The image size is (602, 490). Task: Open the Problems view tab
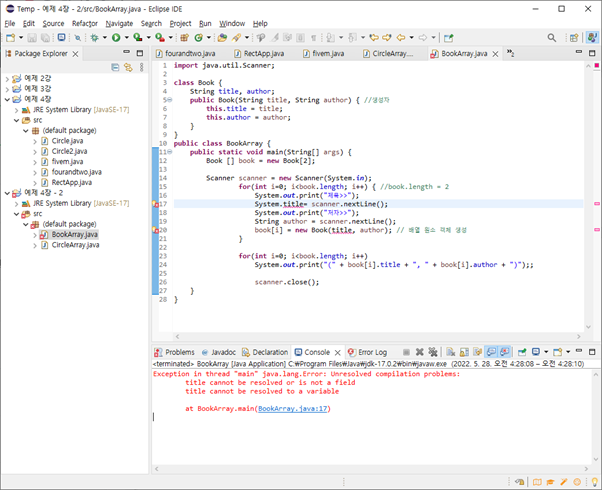coord(175,352)
